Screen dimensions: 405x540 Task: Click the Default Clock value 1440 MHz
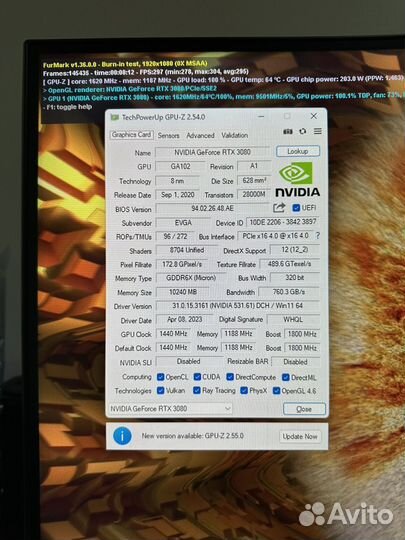173,347
